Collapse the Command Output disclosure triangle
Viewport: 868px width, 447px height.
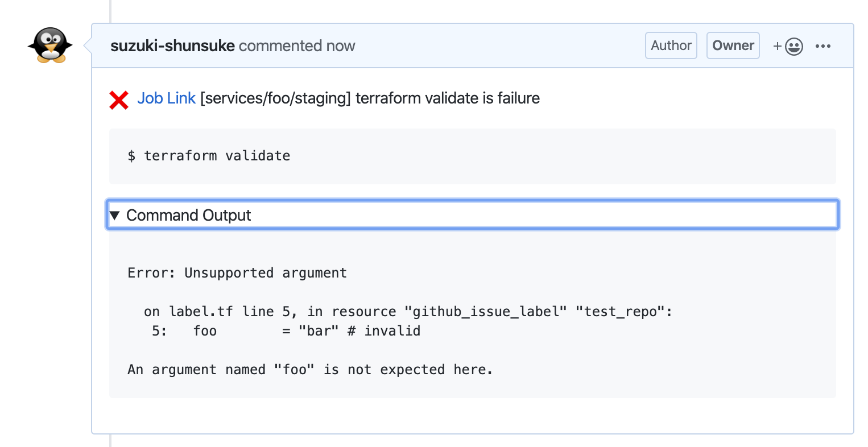tap(115, 216)
